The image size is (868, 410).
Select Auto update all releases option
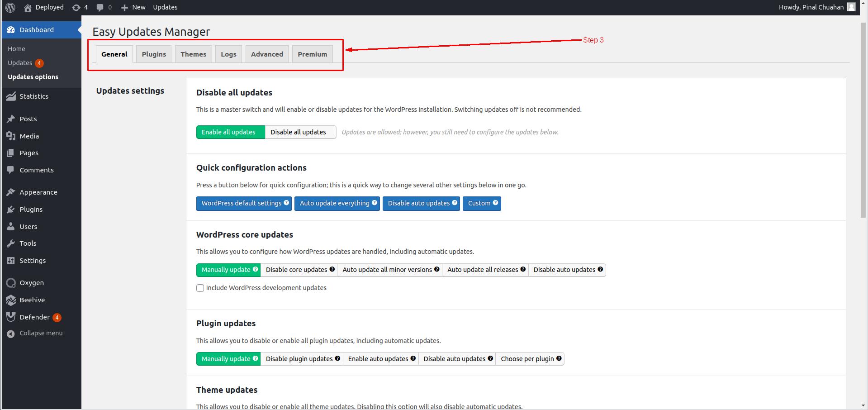pos(485,270)
